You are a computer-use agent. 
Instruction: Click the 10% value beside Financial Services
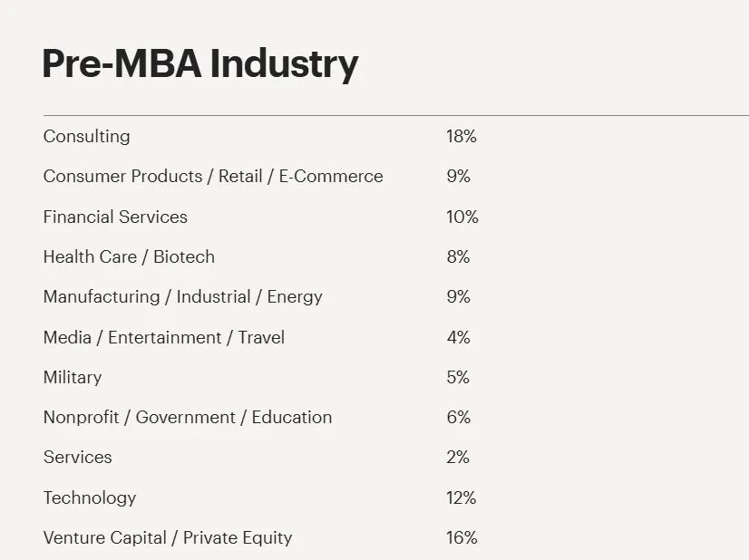point(462,217)
